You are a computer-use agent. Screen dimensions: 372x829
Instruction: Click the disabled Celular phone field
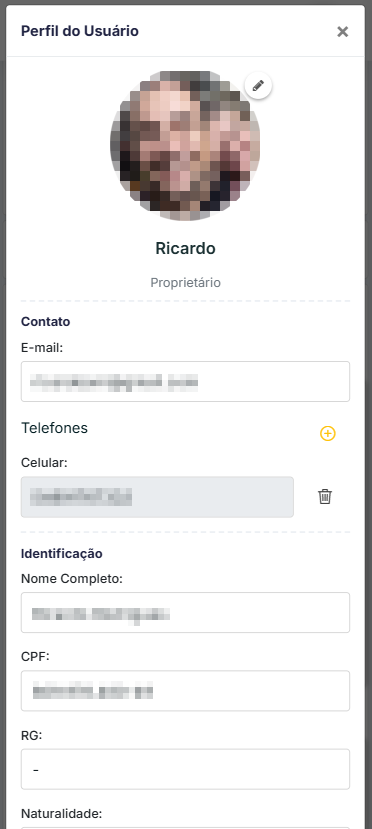click(157, 497)
